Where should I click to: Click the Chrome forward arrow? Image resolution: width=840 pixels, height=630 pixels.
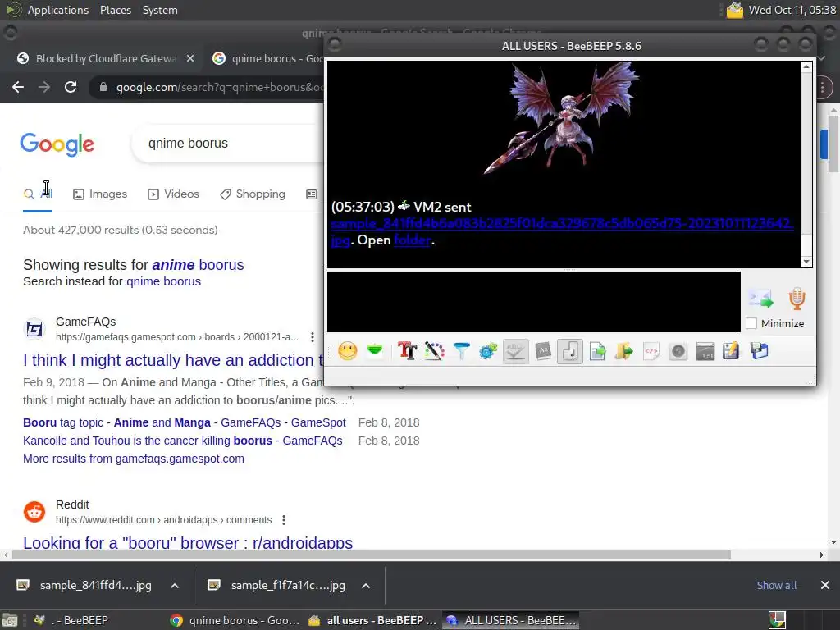(44, 87)
